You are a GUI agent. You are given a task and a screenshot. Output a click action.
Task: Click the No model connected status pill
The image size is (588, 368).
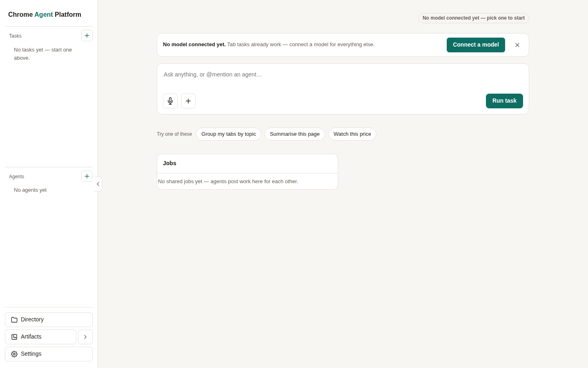(x=474, y=18)
